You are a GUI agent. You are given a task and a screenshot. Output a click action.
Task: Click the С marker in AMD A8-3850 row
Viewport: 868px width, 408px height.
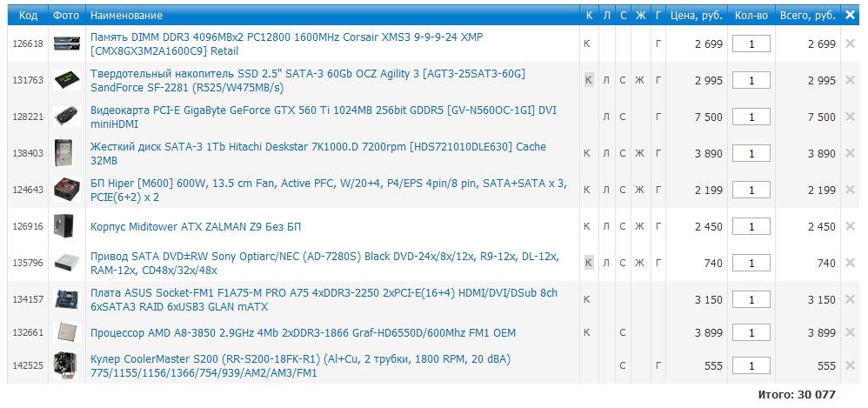point(622,332)
